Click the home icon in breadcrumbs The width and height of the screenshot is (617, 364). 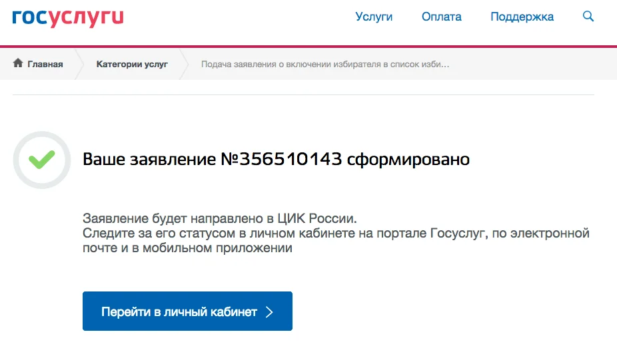point(18,64)
